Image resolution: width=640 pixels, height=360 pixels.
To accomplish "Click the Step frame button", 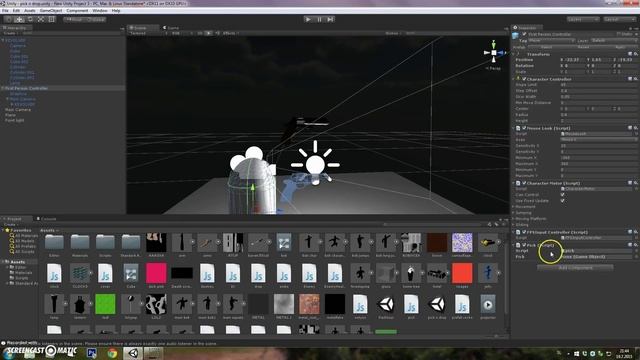I will click(330, 19).
